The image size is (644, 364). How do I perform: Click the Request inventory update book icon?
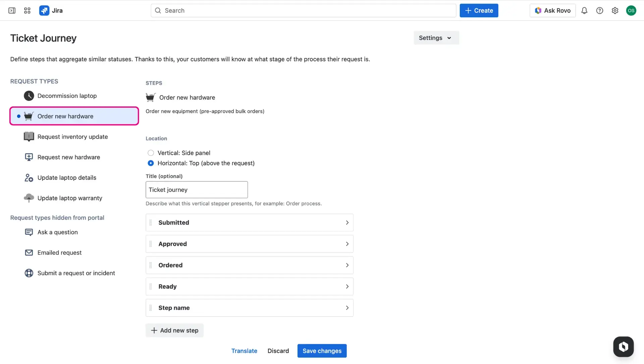coord(29,137)
